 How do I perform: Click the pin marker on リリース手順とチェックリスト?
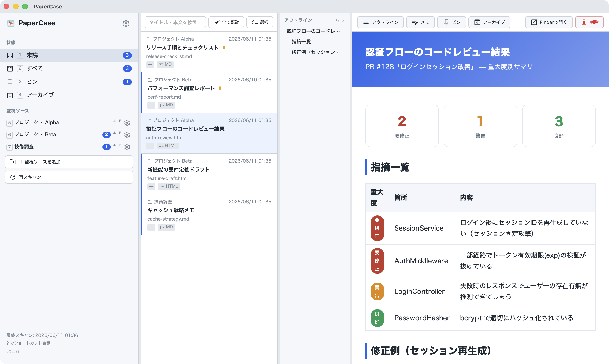(224, 48)
